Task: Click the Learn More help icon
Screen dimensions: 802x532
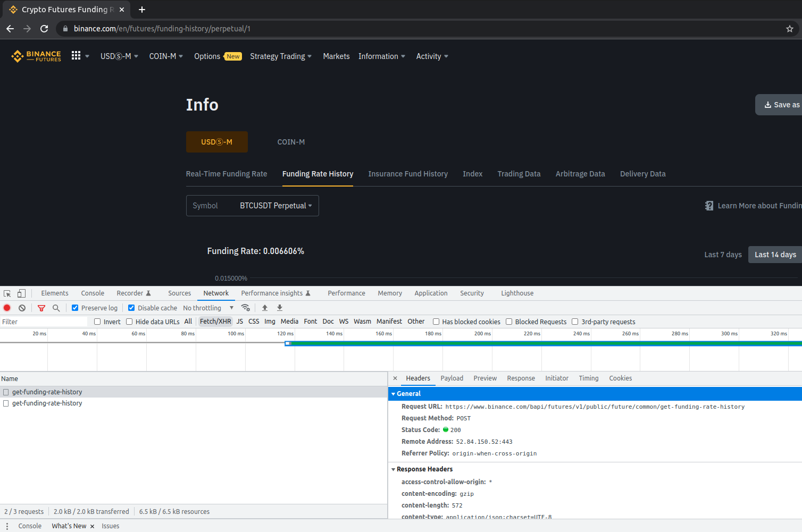Action: click(x=709, y=206)
